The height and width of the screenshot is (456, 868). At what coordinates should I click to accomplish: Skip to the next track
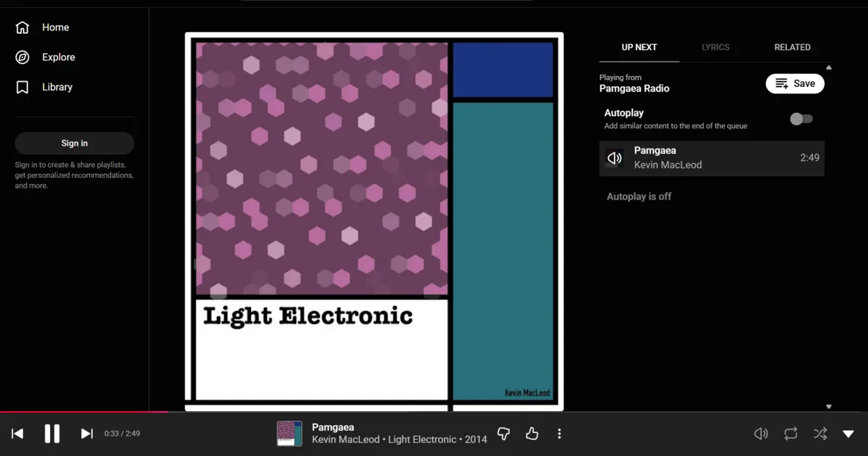coord(86,434)
